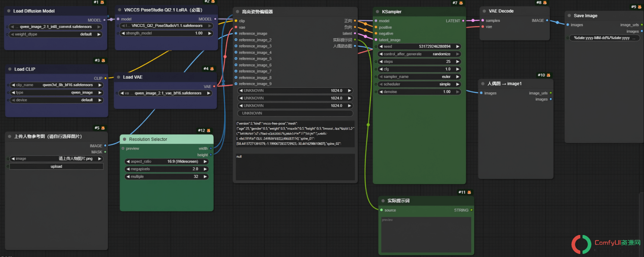Toggle collapse dot of 上传人物参考图 node

(x=10, y=137)
